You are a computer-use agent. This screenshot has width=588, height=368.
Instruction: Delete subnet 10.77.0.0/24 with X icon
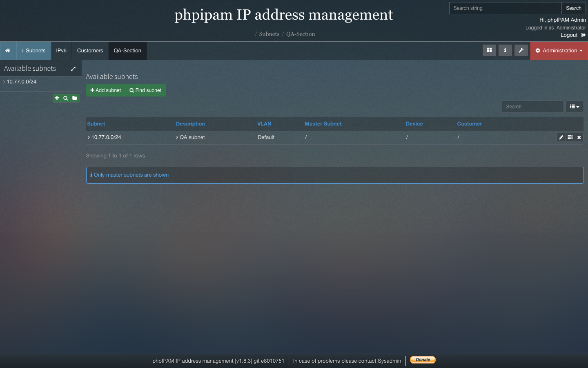tap(579, 137)
